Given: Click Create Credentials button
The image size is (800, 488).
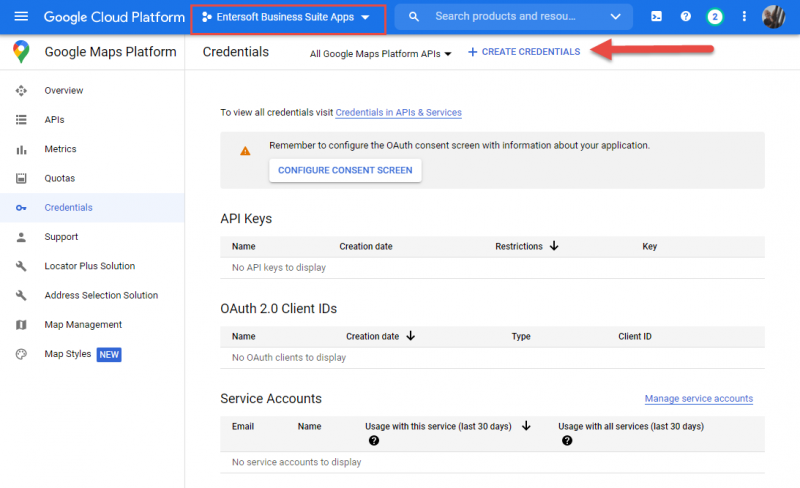Looking at the screenshot, I should tap(524, 52).
